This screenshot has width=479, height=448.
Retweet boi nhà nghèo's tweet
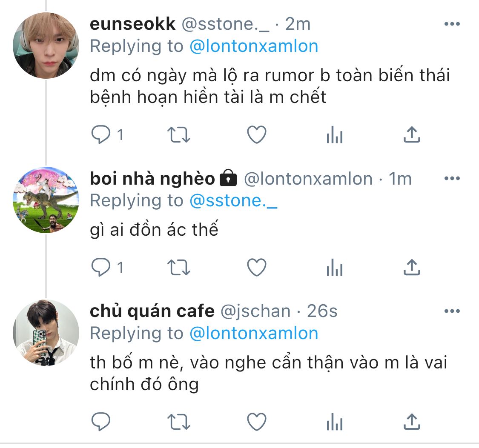point(179,268)
